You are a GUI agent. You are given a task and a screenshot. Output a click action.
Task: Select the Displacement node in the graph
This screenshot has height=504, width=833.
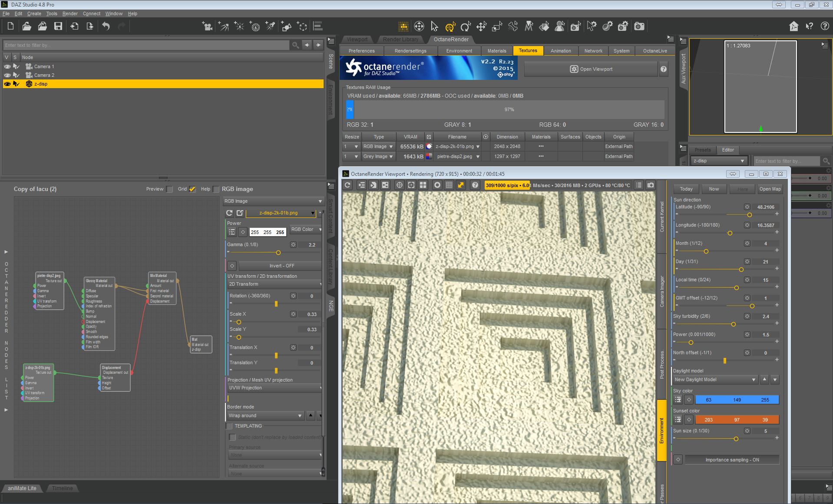click(x=116, y=378)
